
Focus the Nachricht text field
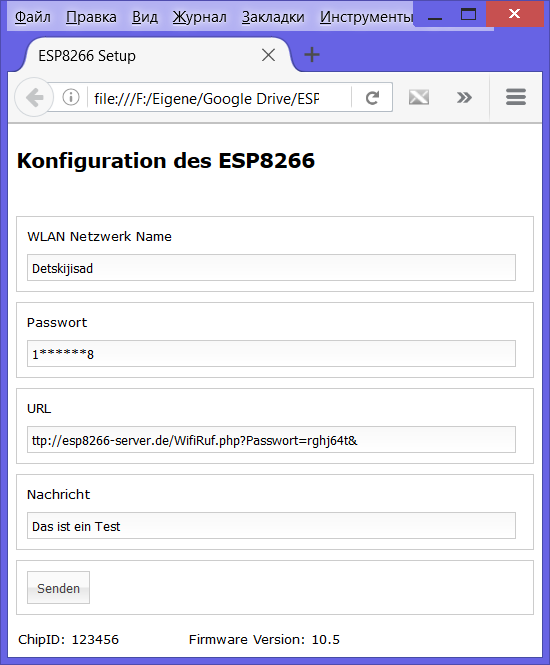(271, 526)
